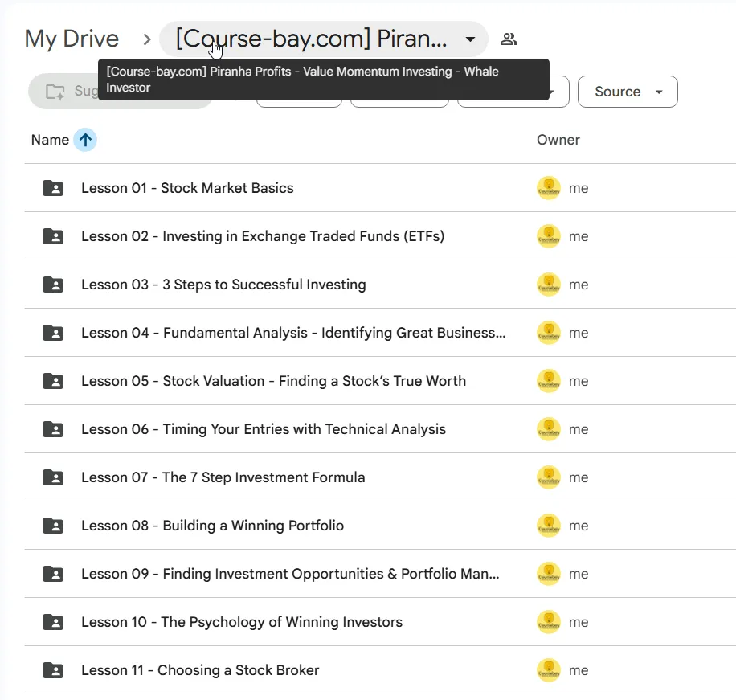Select Lesson 02 - Investing in Exchange Traded Funds
736x700 pixels.
coord(263,236)
